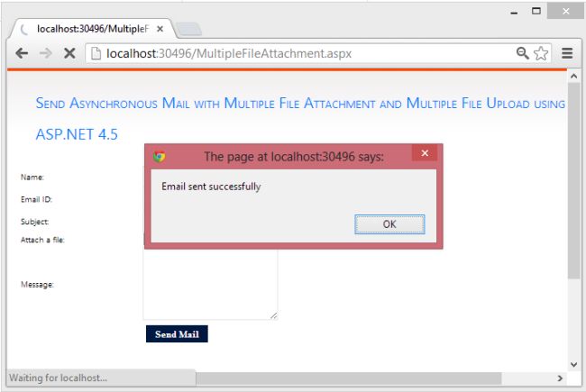The image size is (586, 392).
Task: Click the Chrome logo in dialog title
Action: tap(160, 157)
